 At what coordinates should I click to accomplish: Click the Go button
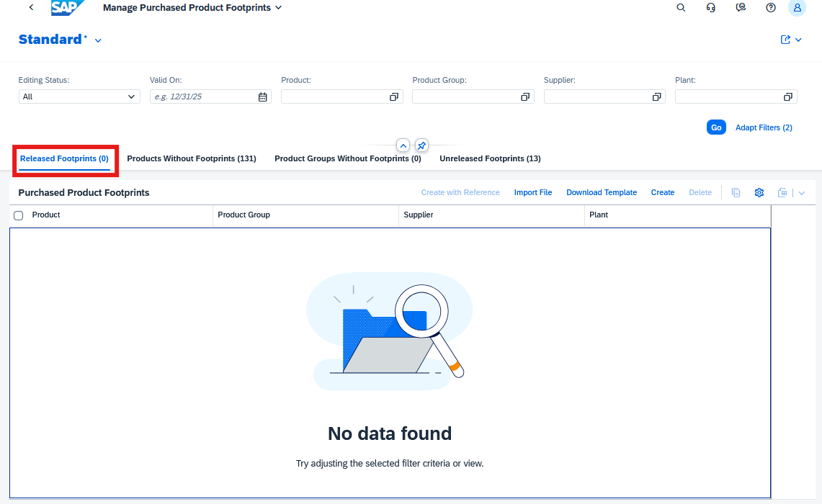click(716, 127)
